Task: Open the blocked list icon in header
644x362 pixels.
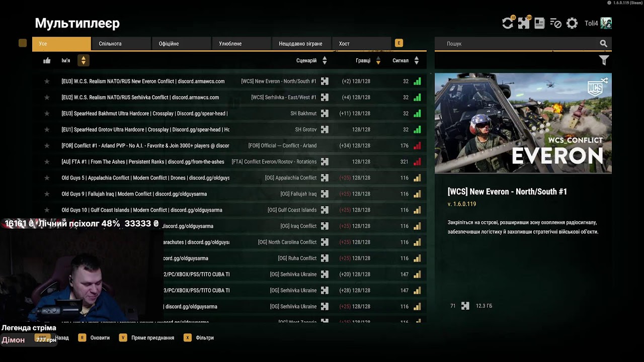Action: [555, 23]
